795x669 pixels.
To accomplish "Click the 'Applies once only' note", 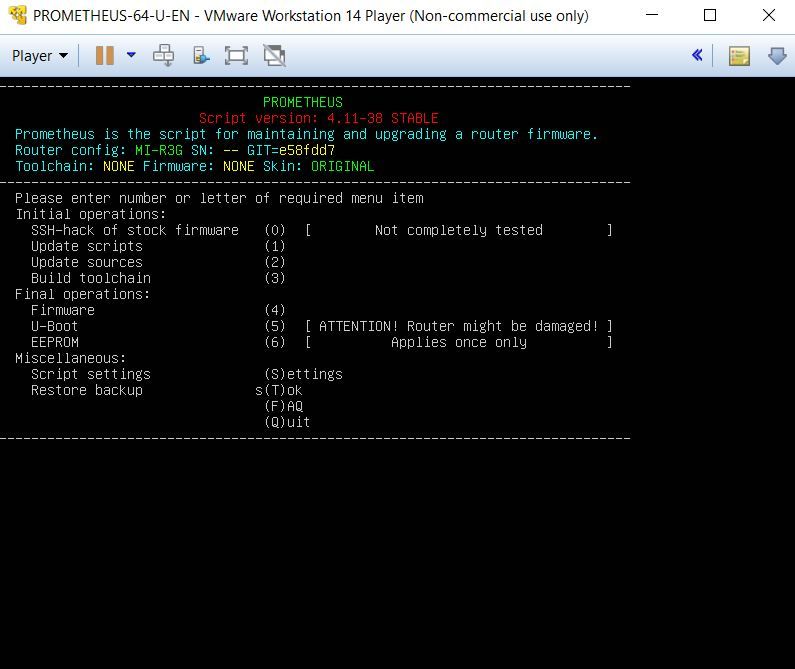I will coord(459,342).
